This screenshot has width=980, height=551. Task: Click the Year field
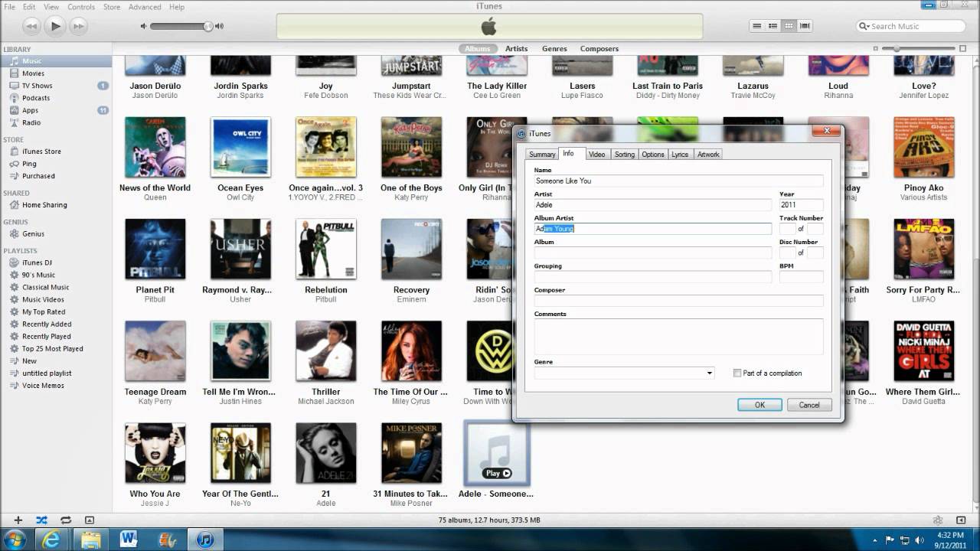click(x=801, y=205)
